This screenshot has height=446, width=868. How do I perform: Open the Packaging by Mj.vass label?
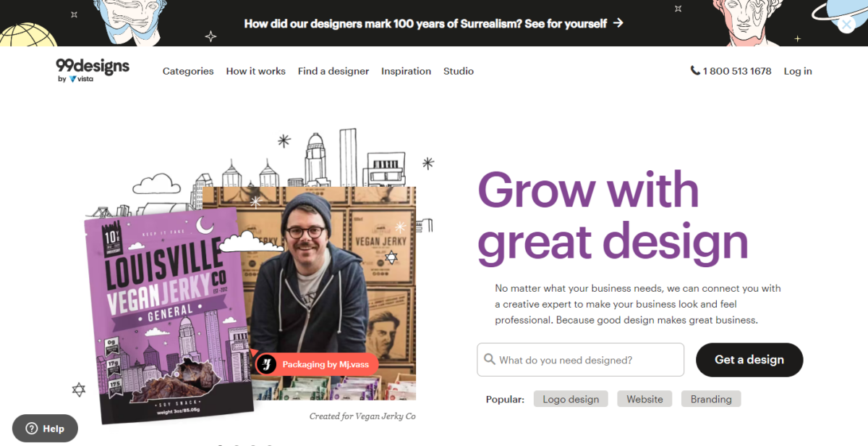325,364
